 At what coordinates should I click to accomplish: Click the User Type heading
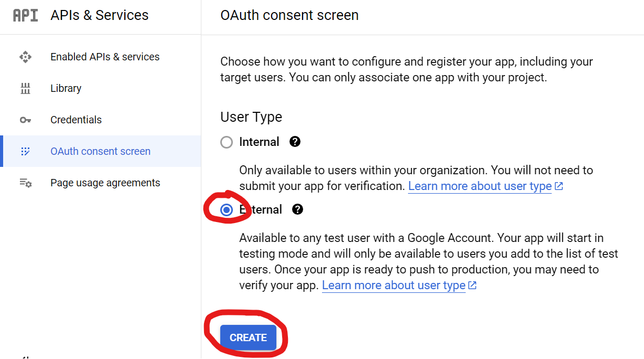point(251,117)
